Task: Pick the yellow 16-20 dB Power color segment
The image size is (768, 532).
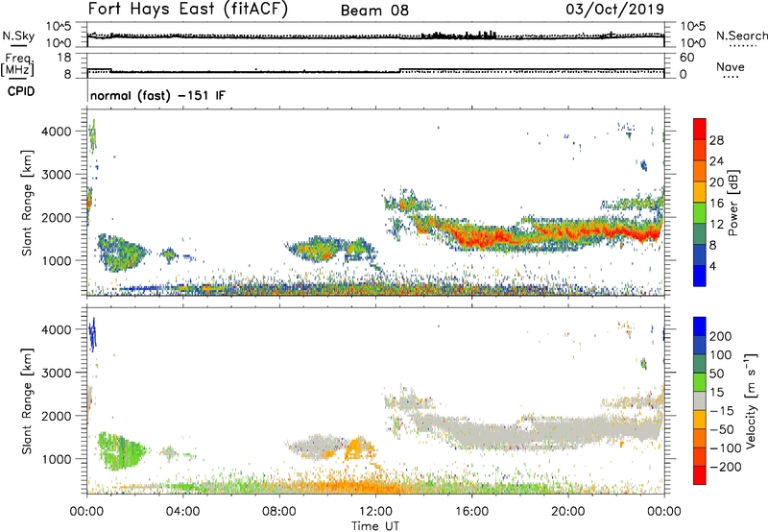Action: click(x=700, y=192)
